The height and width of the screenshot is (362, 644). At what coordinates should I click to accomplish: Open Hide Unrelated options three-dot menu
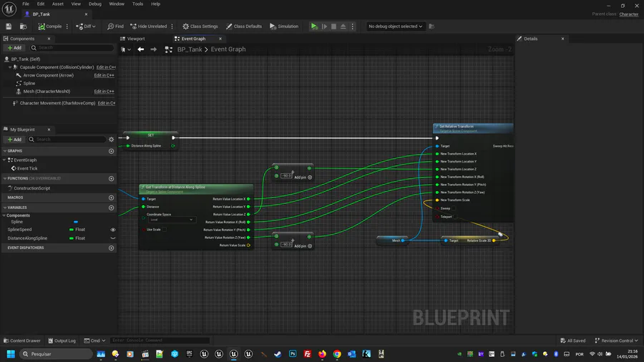coord(172,26)
